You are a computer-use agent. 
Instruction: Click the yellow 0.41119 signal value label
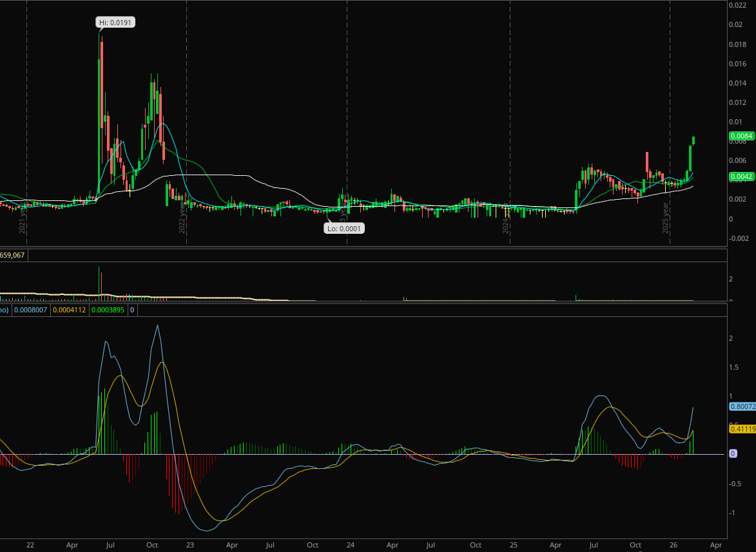tap(742, 429)
